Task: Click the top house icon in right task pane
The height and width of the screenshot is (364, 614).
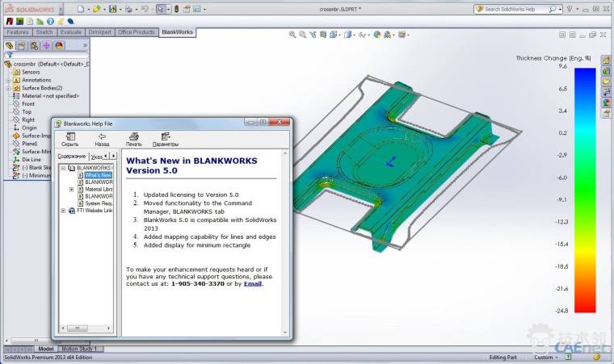Action: tap(606, 61)
